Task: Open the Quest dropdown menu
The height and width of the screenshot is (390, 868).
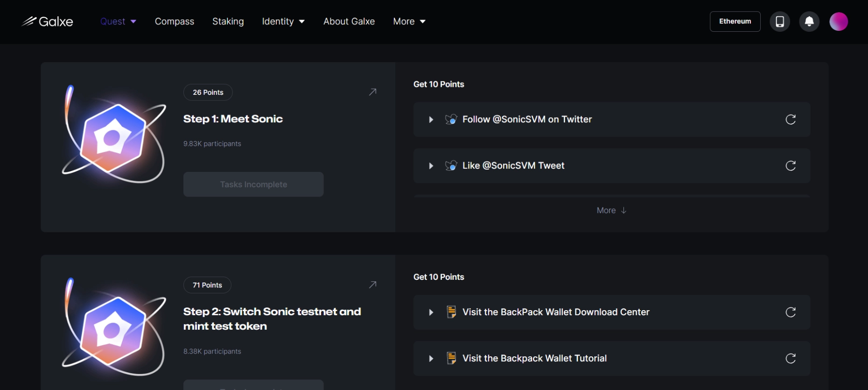Action: coord(118,21)
